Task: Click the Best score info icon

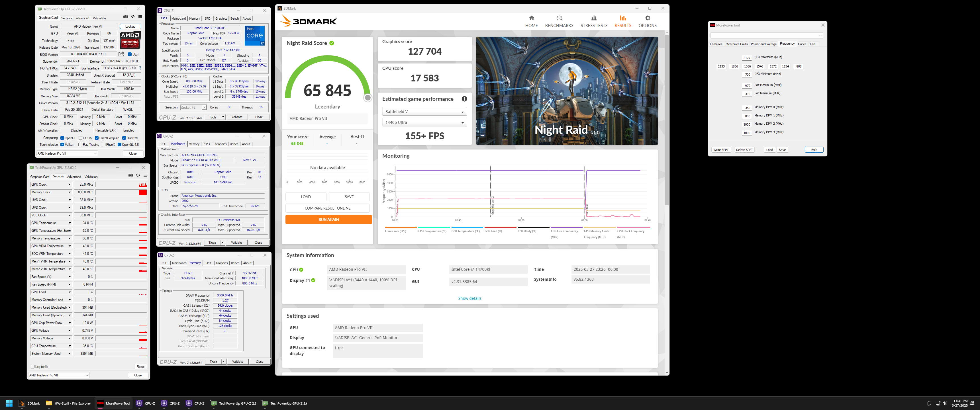Action: click(x=362, y=137)
